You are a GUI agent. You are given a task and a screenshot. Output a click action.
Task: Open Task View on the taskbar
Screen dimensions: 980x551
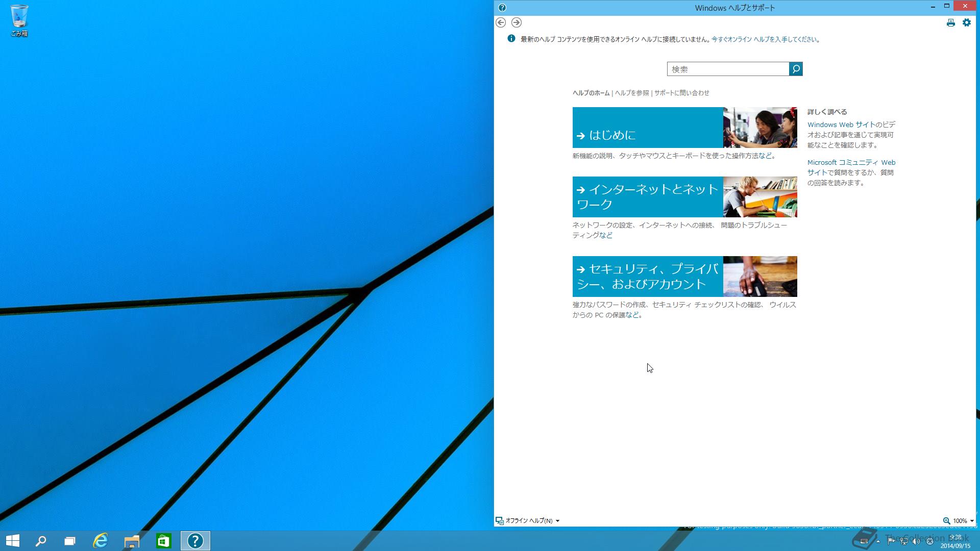(70, 541)
